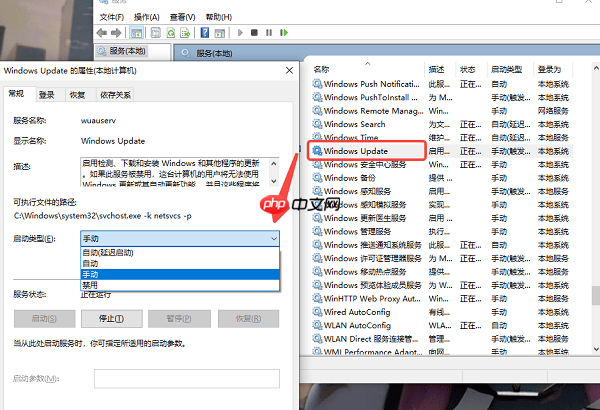The height and width of the screenshot is (410, 600).
Task: Open the 帮助(H) menu
Action: (218, 17)
